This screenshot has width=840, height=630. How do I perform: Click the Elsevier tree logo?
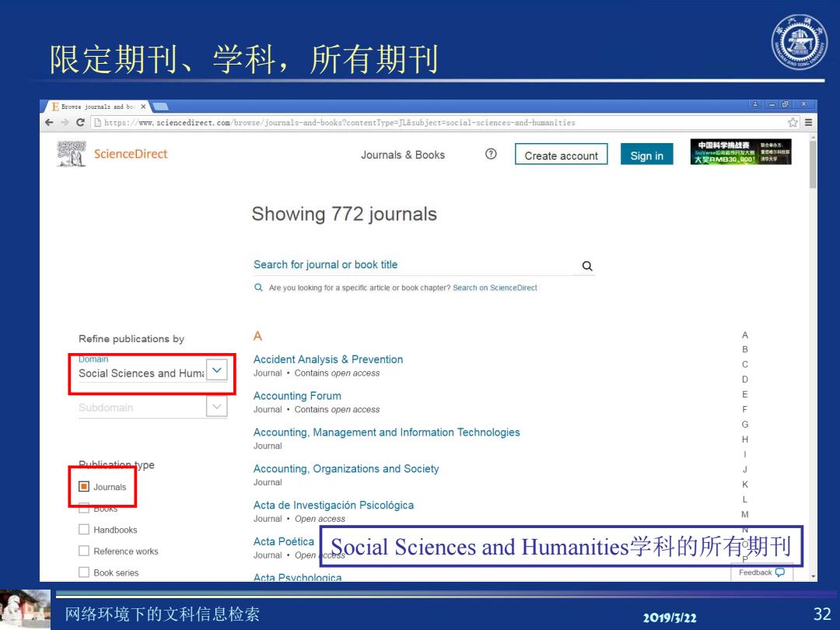(x=72, y=154)
